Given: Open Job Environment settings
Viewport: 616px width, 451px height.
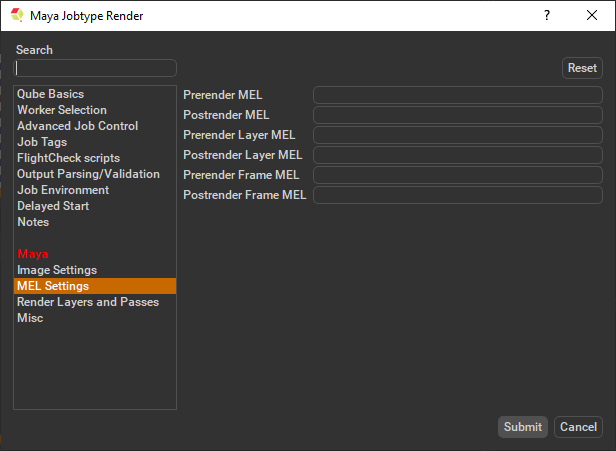Looking at the screenshot, I should pos(63,190).
